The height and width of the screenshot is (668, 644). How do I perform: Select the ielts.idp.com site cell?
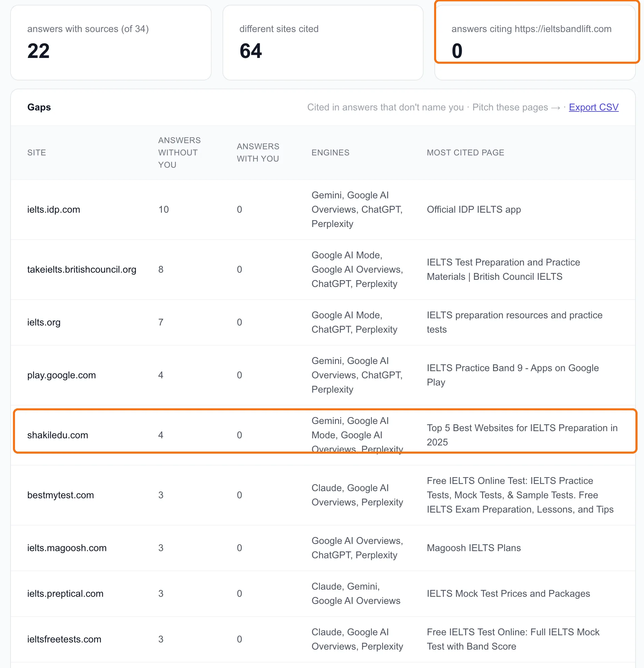tap(53, 209)
